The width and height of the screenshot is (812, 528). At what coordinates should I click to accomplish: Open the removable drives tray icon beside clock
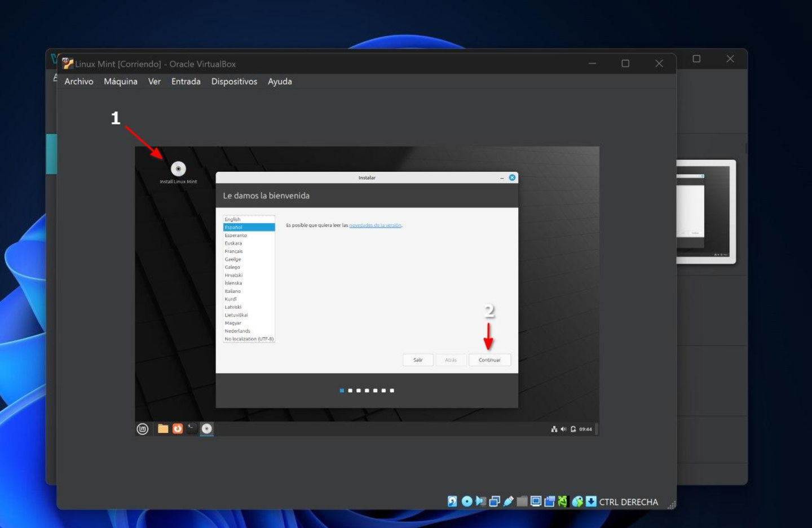click(x=573, y=429)
